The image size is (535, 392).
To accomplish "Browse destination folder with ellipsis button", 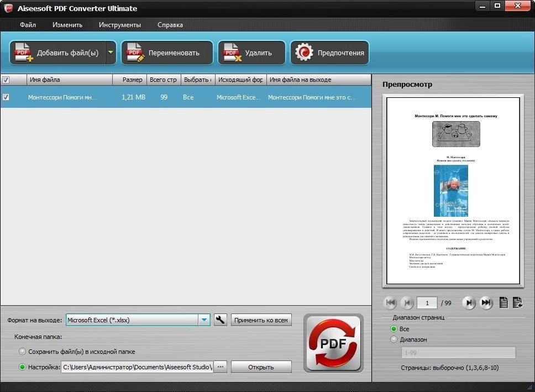I will click(221, 367).
